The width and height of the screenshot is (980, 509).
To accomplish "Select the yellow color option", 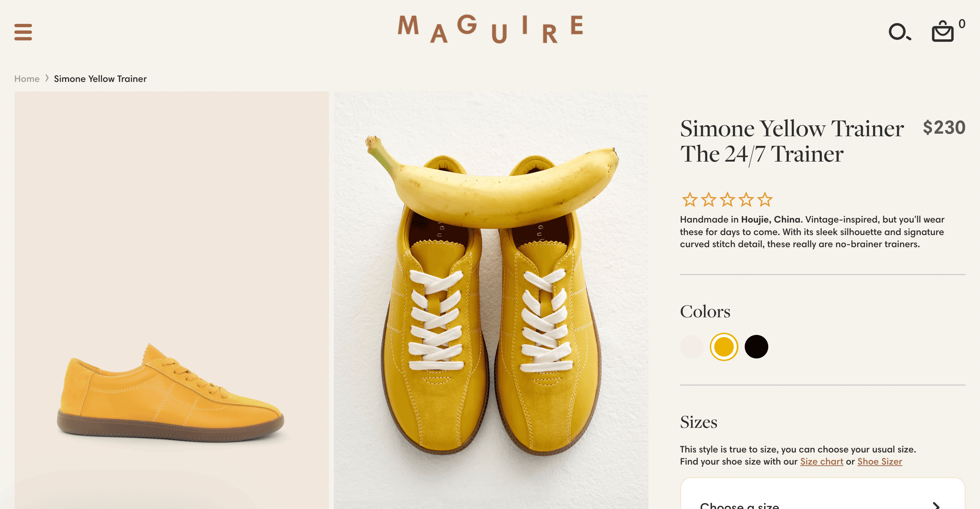I will [x=724, y=347].
